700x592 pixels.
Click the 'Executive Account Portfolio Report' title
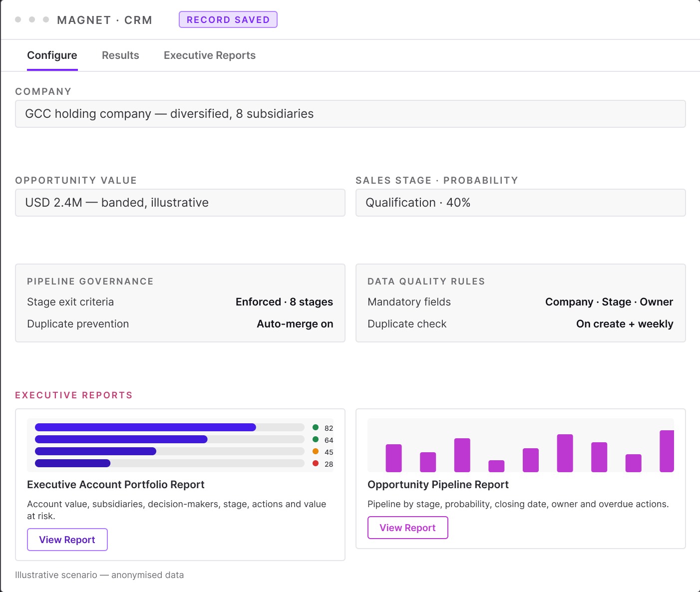pos(116,485)
